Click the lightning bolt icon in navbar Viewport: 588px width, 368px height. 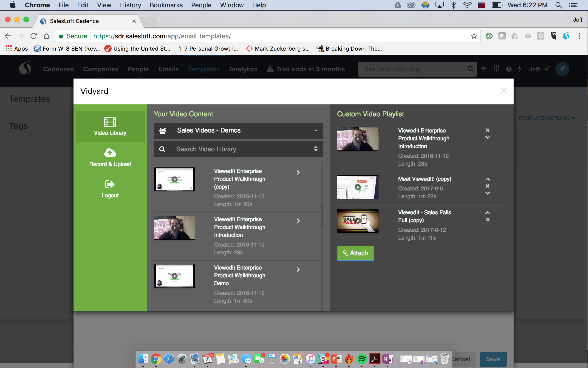click(x=520, y=69)
